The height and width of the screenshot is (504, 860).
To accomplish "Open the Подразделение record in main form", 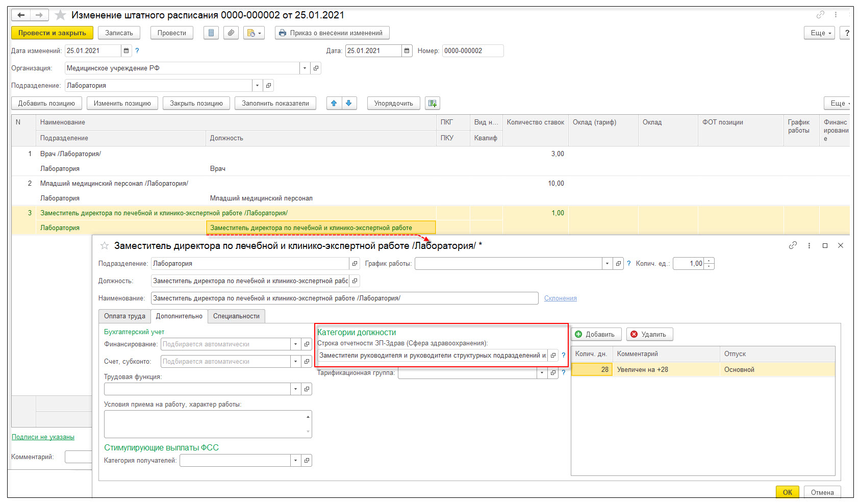I will point(268,85).
